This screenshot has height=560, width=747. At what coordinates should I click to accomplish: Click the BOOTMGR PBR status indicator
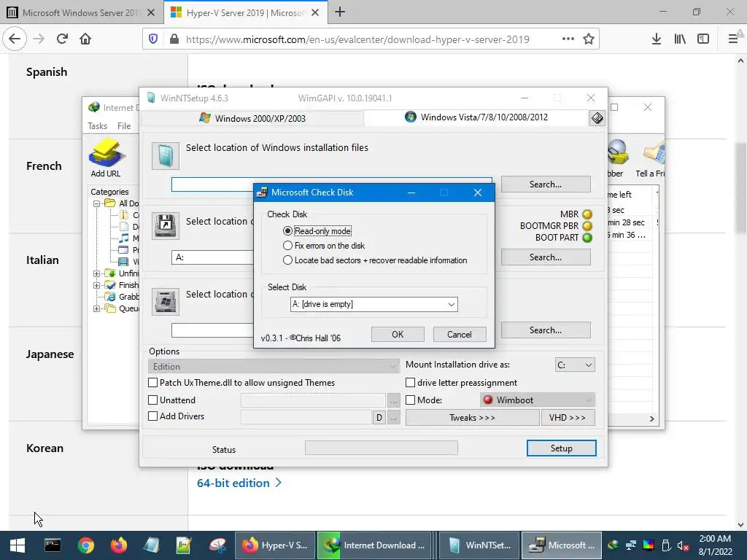pyautogui.click(x=587, y=226)
